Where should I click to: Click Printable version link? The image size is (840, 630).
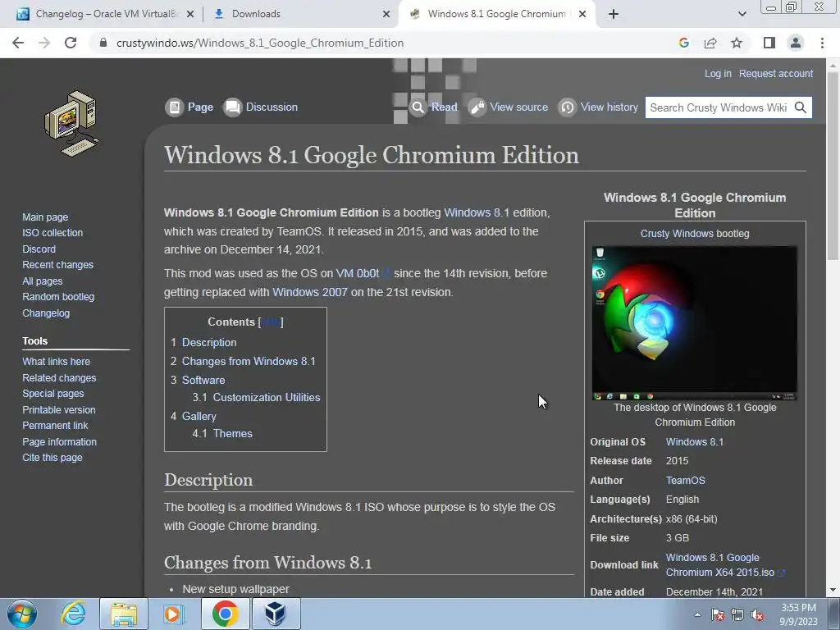pyautogui.click(x=59, y=409)
